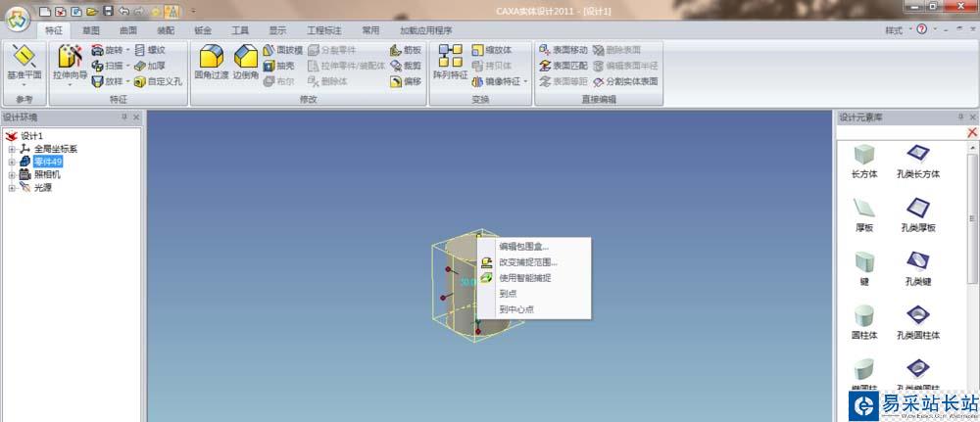Screen dimensions: 980x422
Task: Click the Redo arrow icon
Action: click(139, 11)
